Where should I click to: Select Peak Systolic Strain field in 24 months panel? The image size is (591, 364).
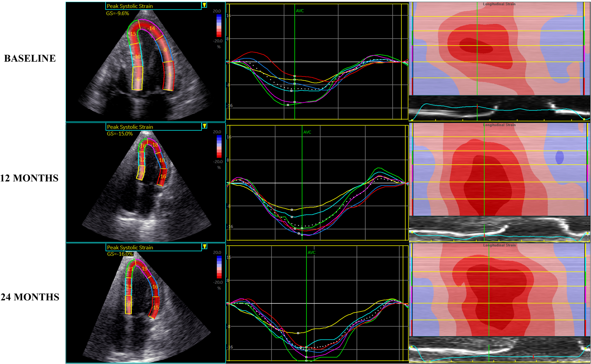(x=153, y=247)
